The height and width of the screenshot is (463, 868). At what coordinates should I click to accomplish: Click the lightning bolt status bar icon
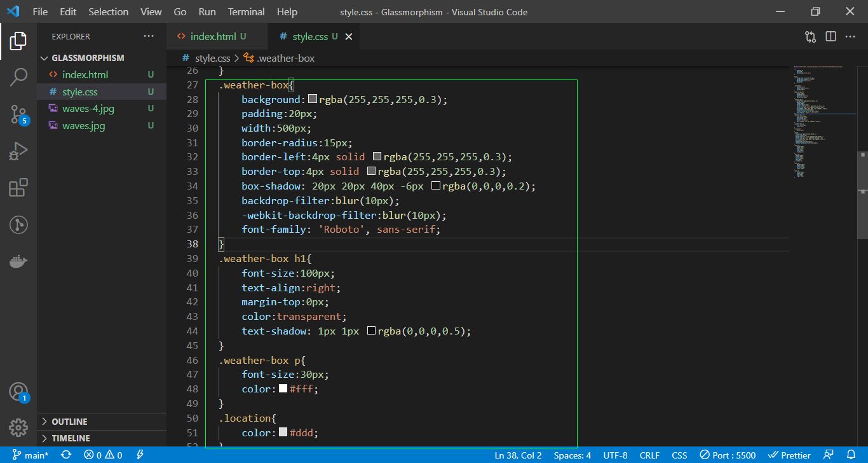140,455
